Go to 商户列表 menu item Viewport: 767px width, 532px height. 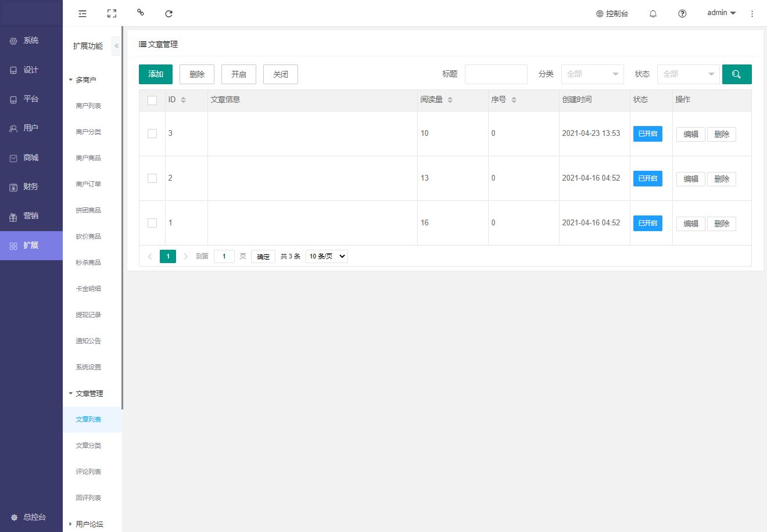[x=88, y=106]
